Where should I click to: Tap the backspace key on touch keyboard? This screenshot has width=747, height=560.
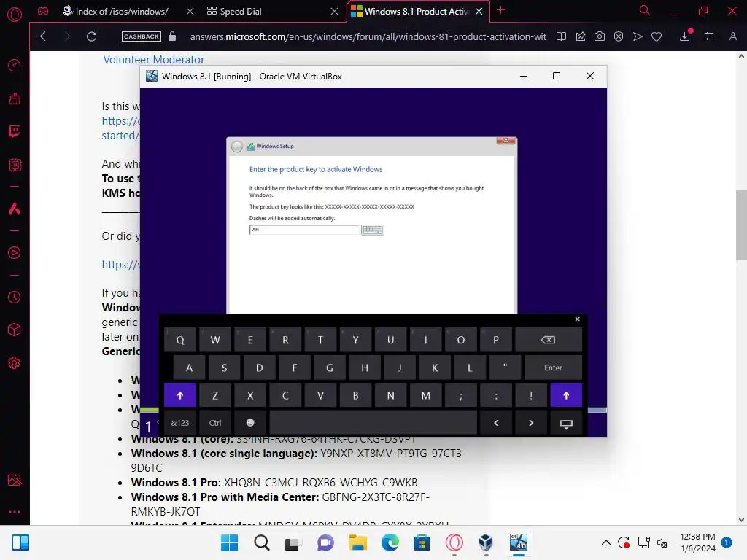[x=549, y=340]
